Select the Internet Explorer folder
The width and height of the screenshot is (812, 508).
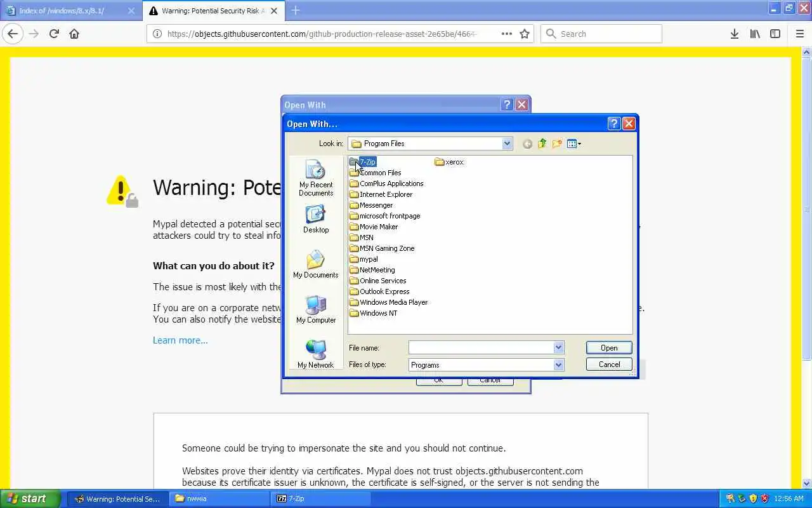381,194
